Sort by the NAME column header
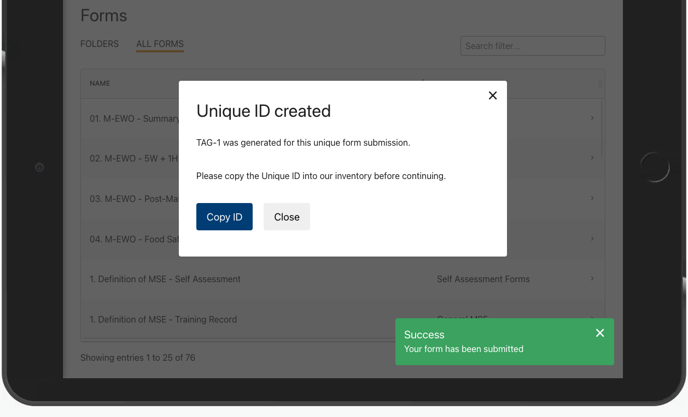 (x=100, y=83)
